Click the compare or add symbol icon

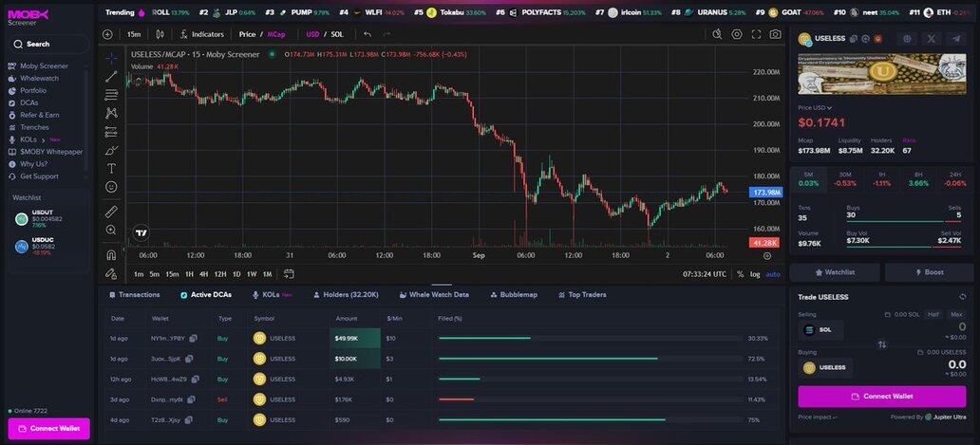click(x=107, y=34)
